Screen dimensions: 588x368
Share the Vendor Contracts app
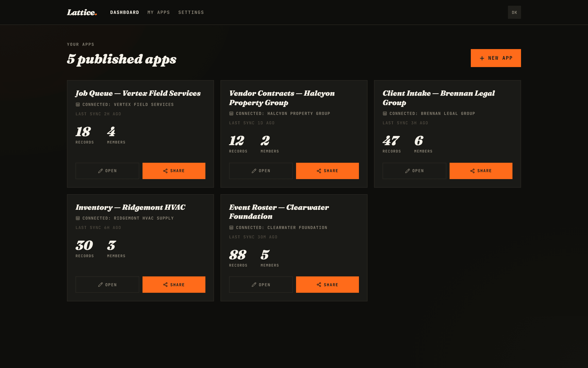(x=327, y=171)
